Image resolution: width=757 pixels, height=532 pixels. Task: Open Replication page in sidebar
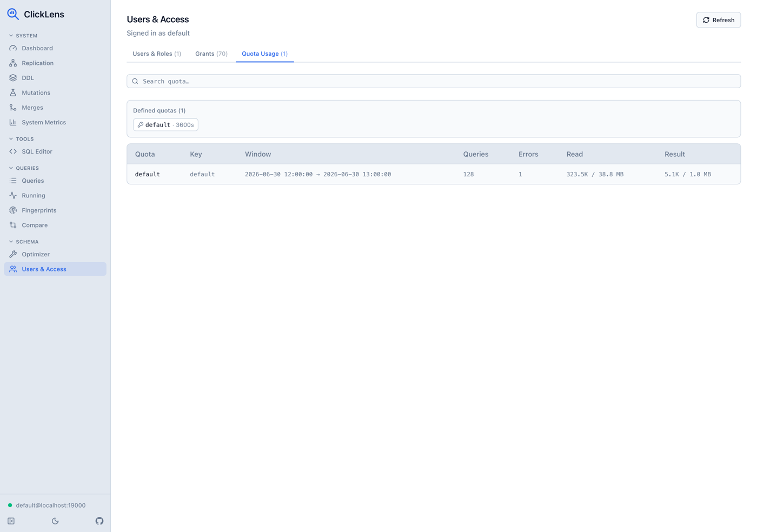(55, 63)
